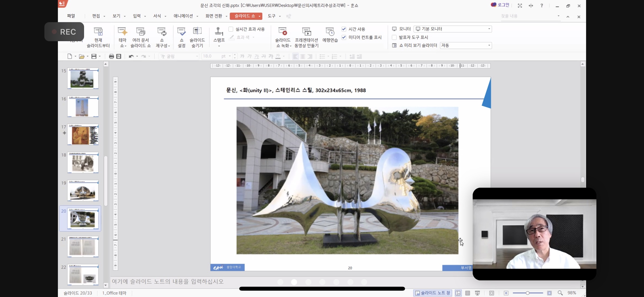Open the Edit (편집) menu
This screenshot has width=644, height=297.
96,16
